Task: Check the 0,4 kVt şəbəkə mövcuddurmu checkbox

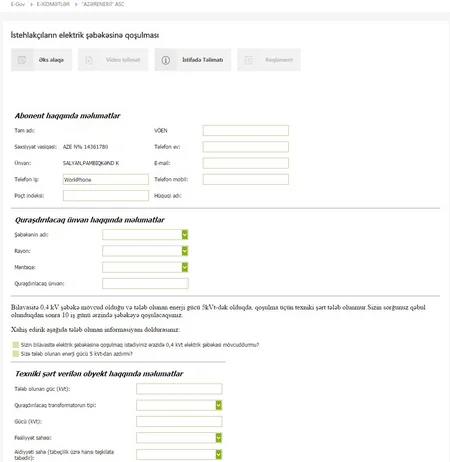Action: point(15,345)
